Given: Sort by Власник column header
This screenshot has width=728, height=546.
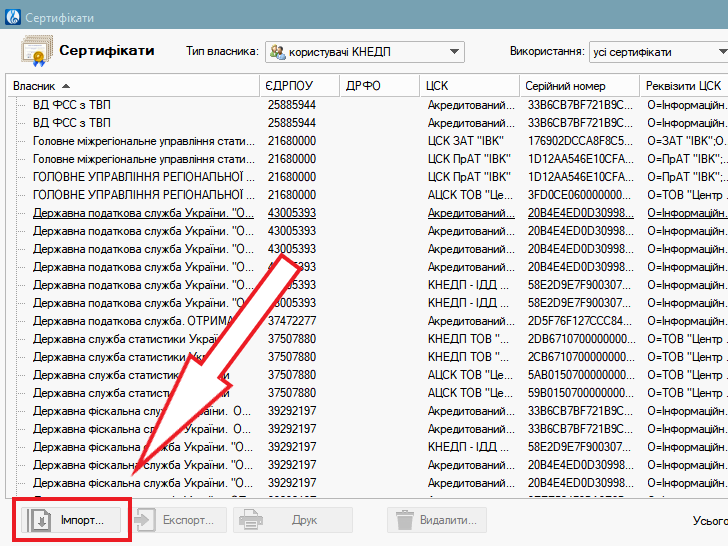Looking at the screenshot, I should (132, 86).
